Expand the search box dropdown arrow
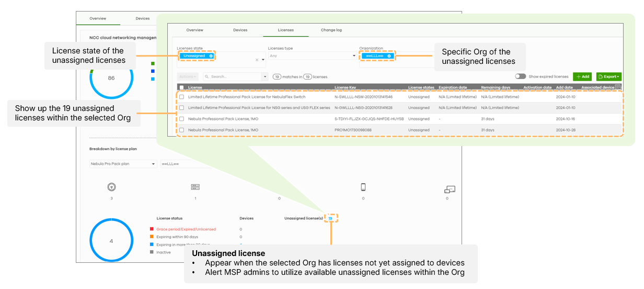 tap(265, 76)
